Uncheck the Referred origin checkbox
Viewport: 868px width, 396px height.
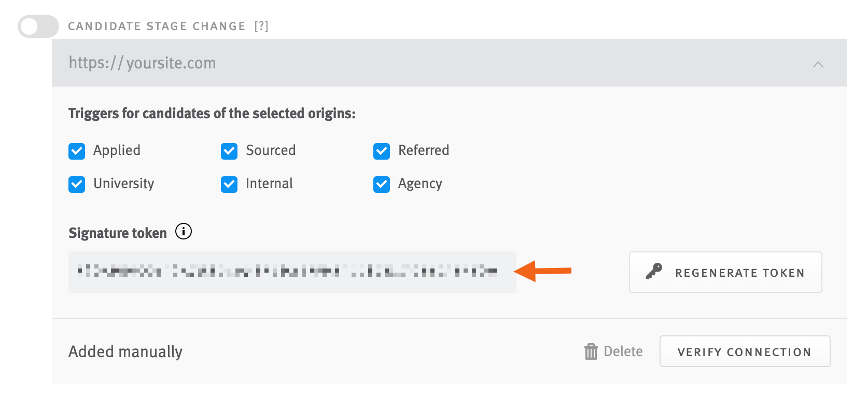tap(381, 151)
